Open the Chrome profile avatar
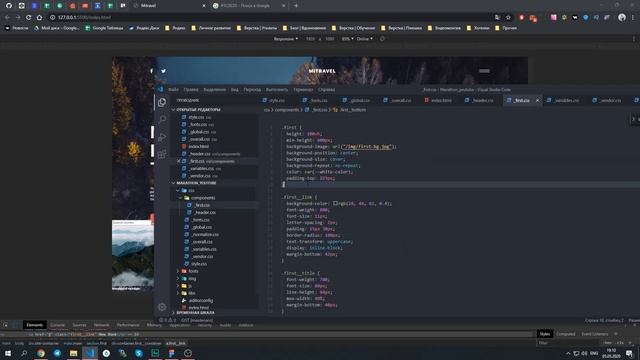The image size is (640, 360). point(622,18)
